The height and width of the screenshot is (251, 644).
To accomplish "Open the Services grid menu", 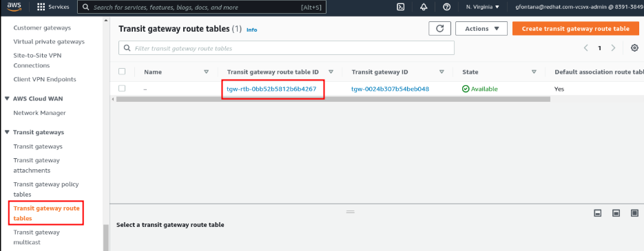I will coord(53,7).
